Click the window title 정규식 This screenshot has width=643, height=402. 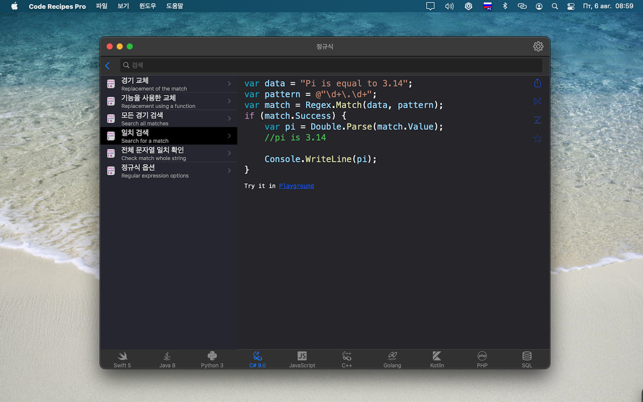pyautogui.click(x=325, y=46)
